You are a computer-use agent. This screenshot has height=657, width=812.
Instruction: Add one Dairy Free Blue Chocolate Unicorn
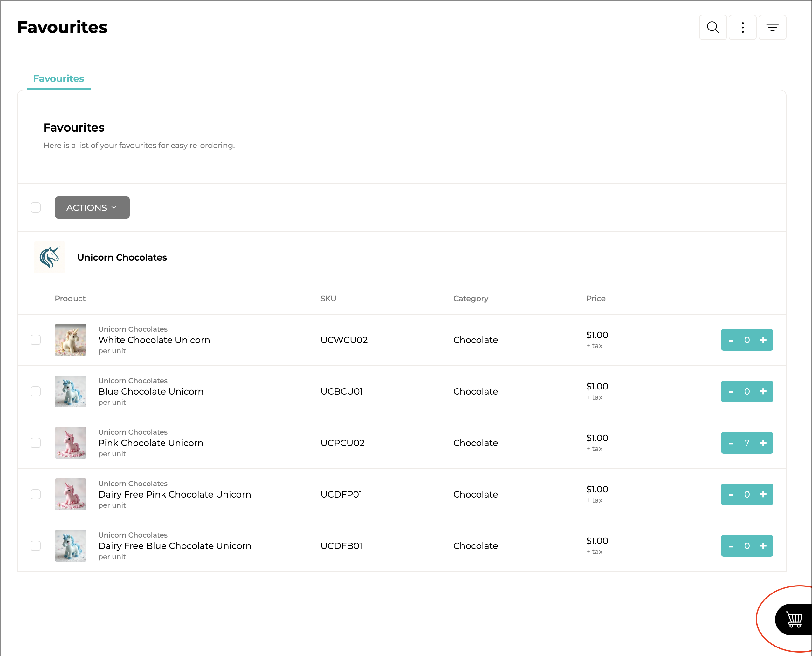click(x=763, y=546)
